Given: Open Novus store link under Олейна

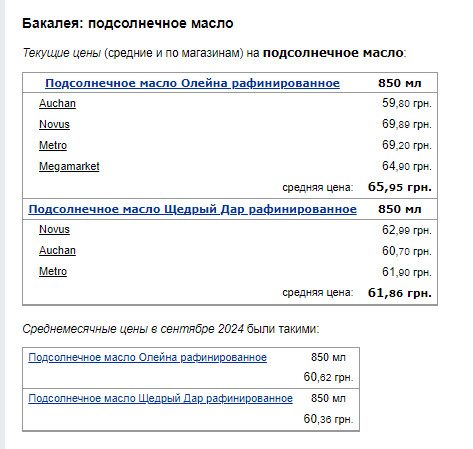Looking at the screenshot, I should (x=54, y=125).
